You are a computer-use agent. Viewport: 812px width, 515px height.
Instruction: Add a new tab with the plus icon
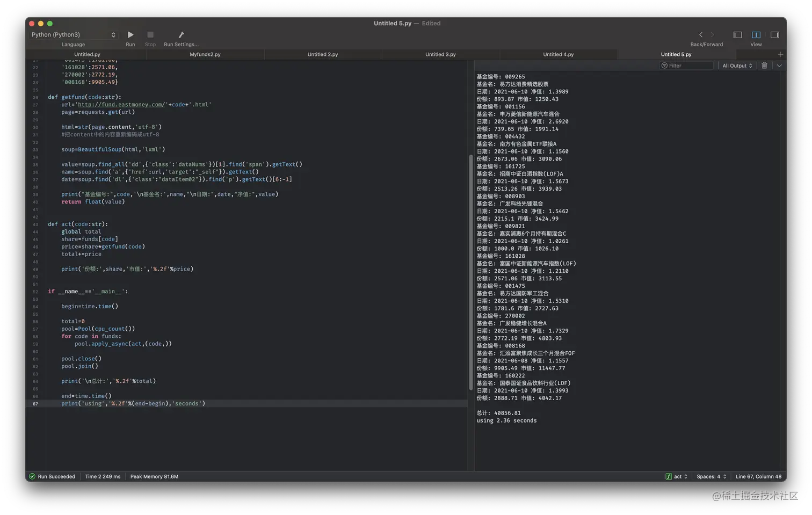point(780,54)
